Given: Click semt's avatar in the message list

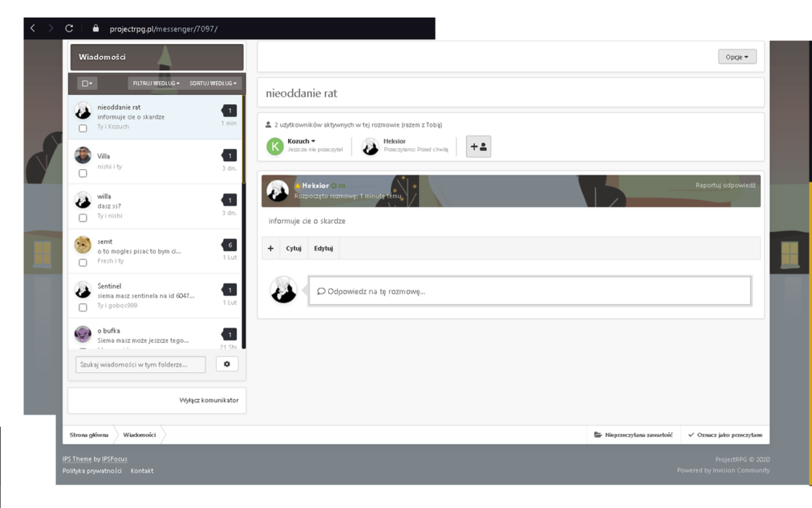Looking at the screenshot, I should [83, 244].
